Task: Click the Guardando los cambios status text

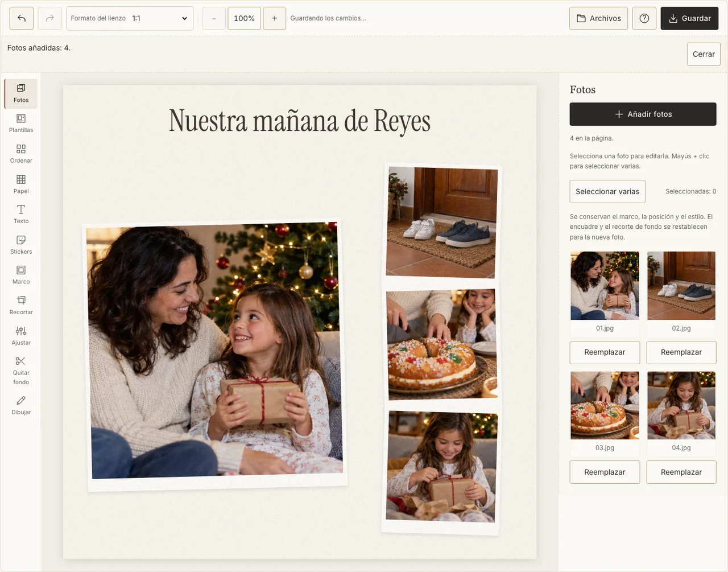Action: pyautogui.click(x=328, y=18)
